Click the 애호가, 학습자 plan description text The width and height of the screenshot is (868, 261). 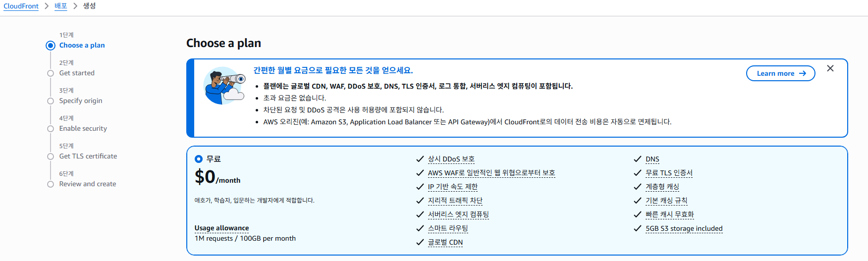(254, 200)
